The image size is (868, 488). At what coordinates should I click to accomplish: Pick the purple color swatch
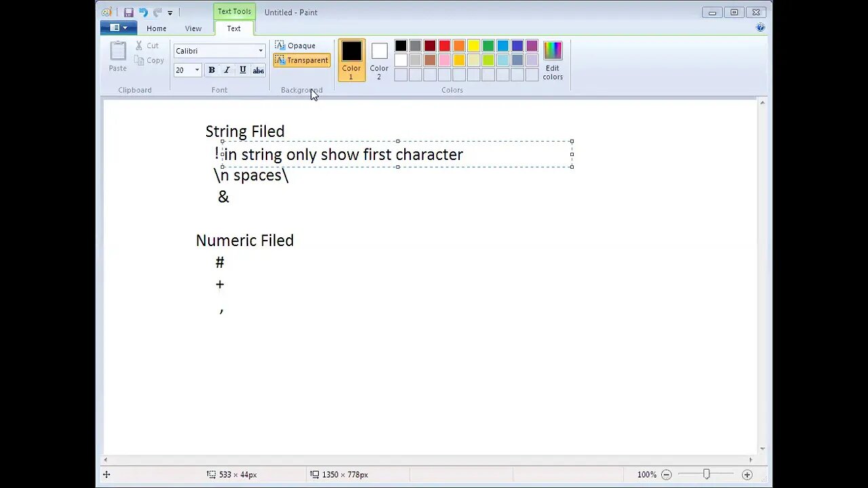click(532, 46)
